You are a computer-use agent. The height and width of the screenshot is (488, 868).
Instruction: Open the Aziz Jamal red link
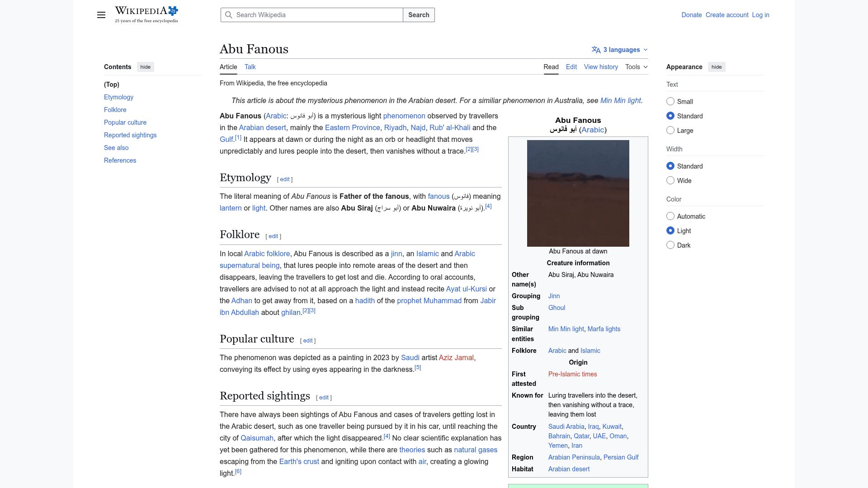click(x=456, y=358)
